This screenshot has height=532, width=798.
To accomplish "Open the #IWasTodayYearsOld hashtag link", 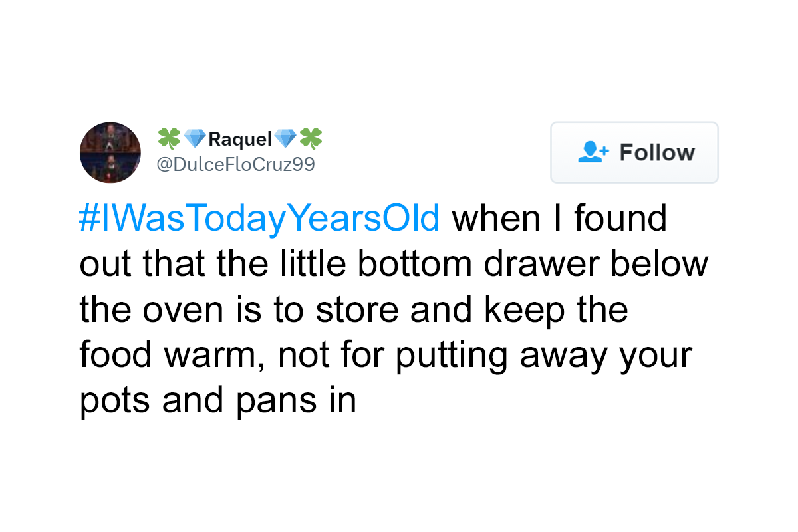I will point(259,218).
